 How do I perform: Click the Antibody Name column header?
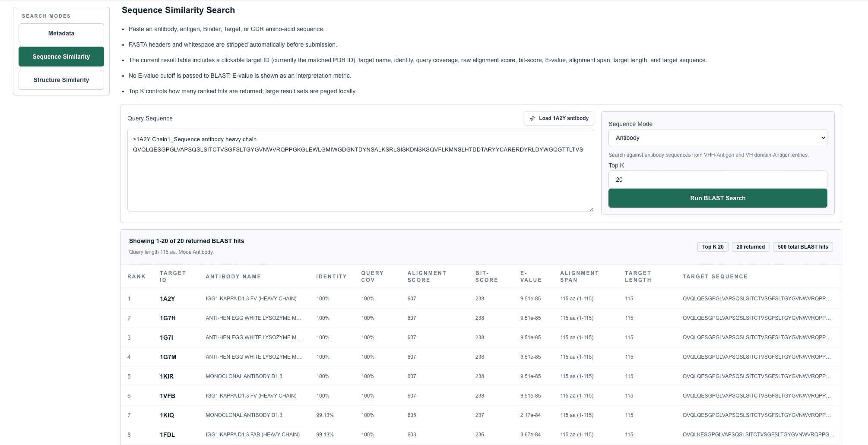(233, 277)
